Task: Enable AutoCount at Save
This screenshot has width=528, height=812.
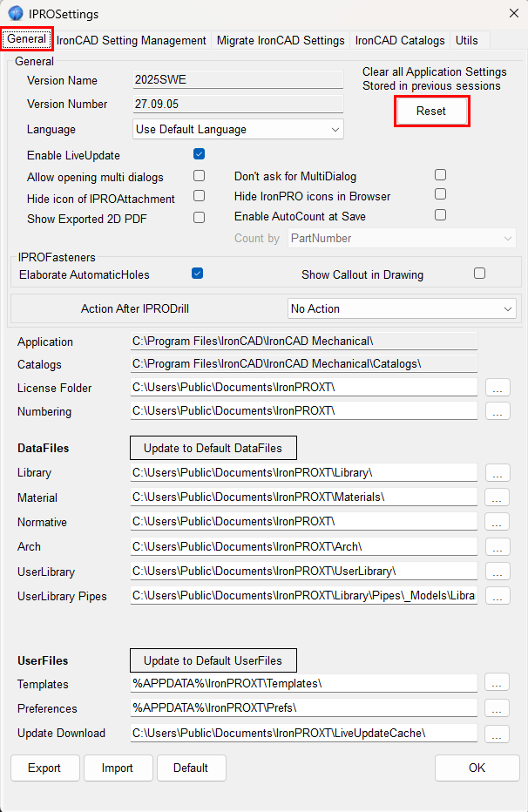Action: pyautogui.click(x=440, y=216)
